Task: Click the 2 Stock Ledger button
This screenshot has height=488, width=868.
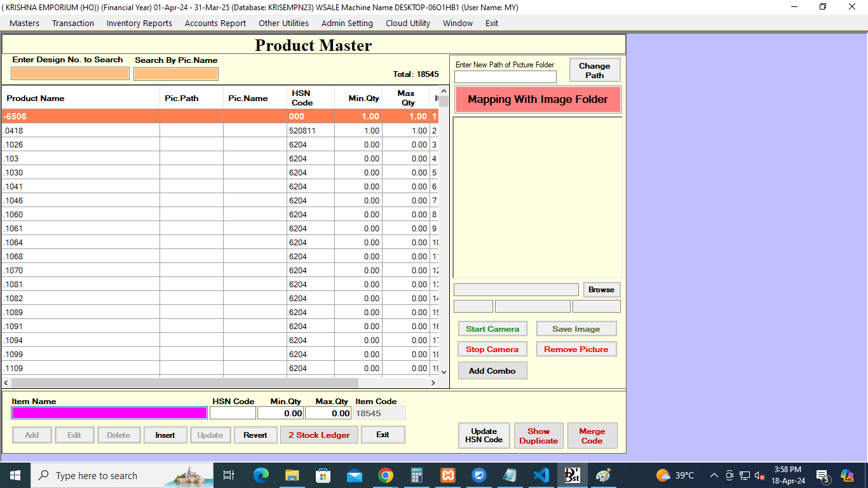Action: coord(319,435)
